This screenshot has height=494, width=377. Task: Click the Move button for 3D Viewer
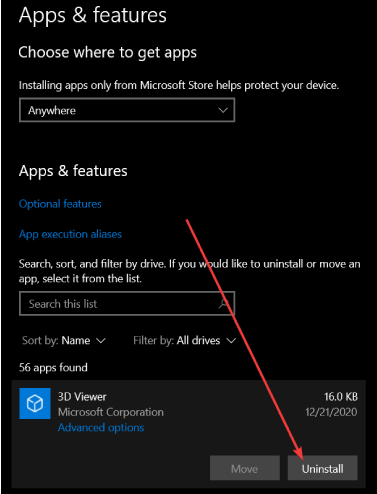[245, 468]
